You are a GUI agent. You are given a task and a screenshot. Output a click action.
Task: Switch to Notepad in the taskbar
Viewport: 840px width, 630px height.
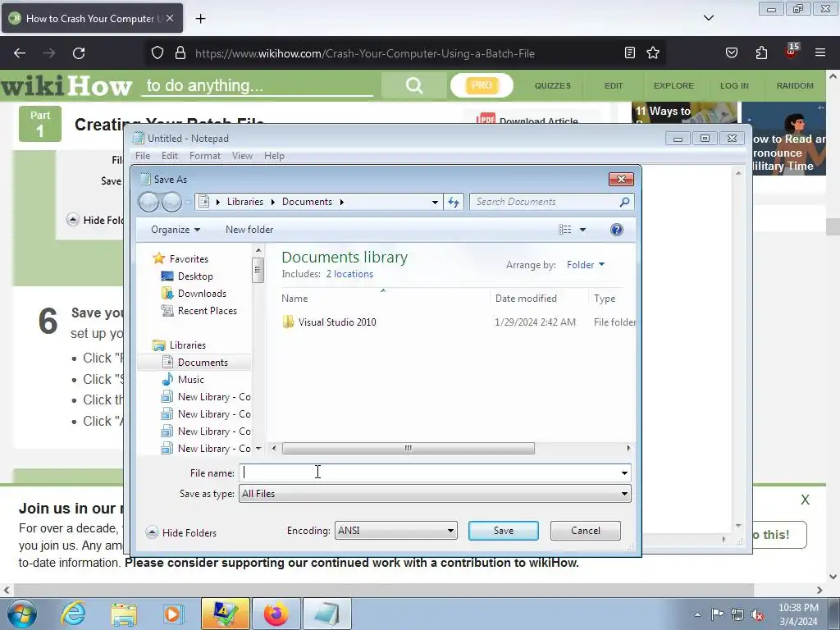tap(327, 614)
